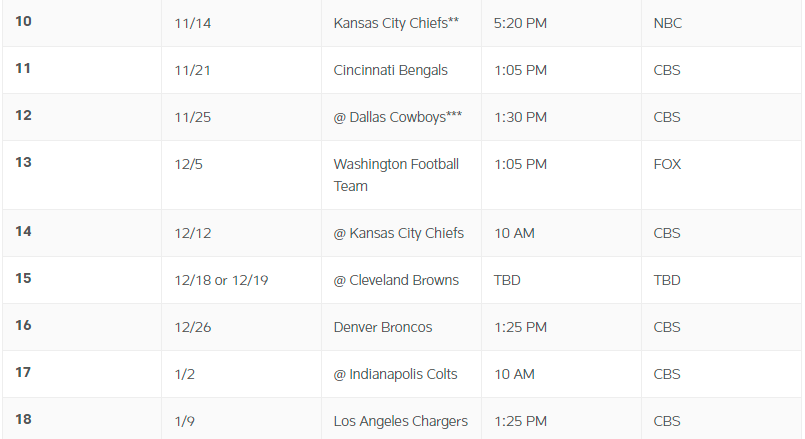Click the Cincinnati Bengals opponent cell
This screenshot has width=805, height=439.
tap(390, 70)
